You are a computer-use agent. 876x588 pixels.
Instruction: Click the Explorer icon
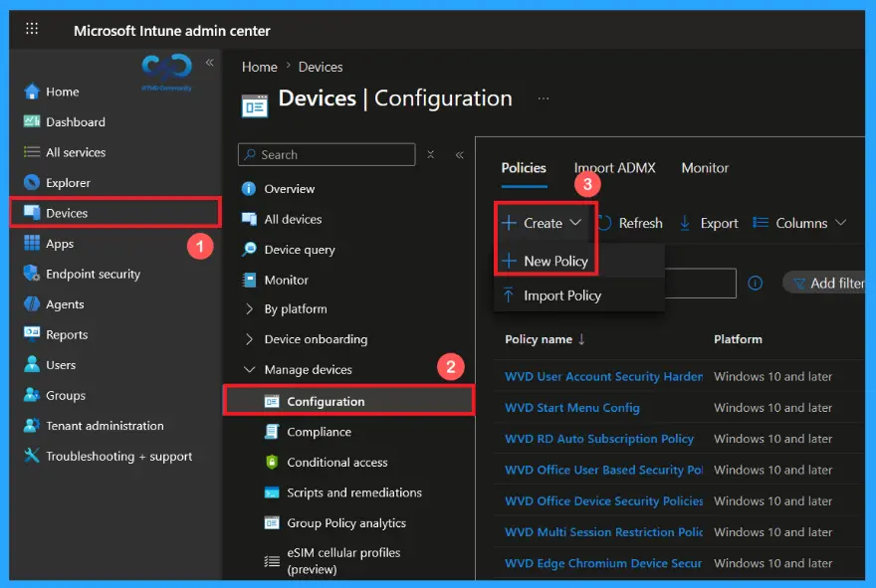(x=32, y=182)
